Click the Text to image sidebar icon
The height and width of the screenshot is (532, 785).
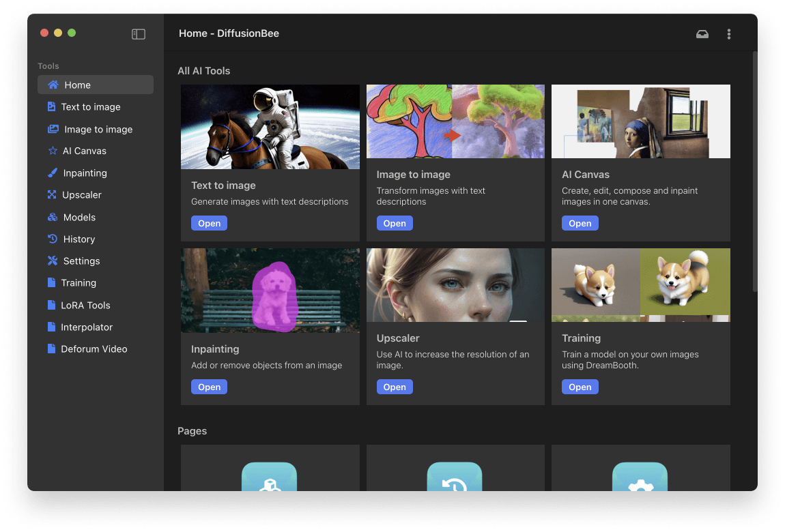coord(51,106)
